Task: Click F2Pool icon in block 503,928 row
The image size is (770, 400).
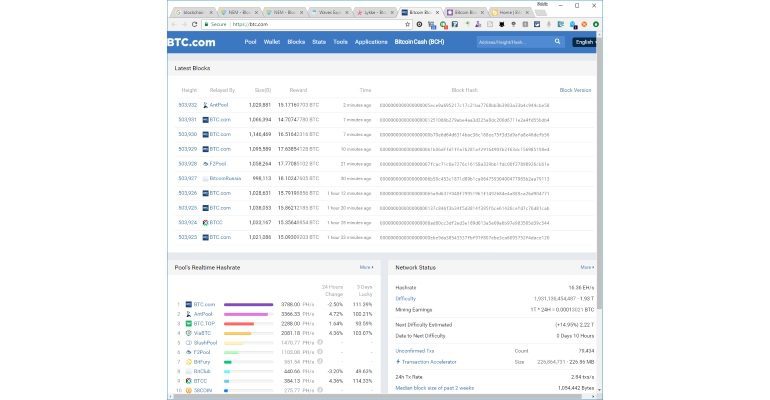Action: click(x=205, y=163)
